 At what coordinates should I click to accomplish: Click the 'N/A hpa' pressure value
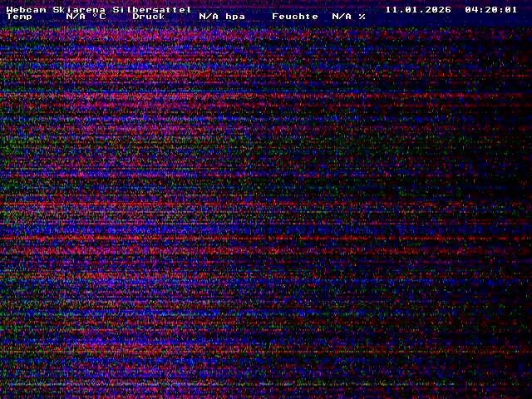pos(222,17)
